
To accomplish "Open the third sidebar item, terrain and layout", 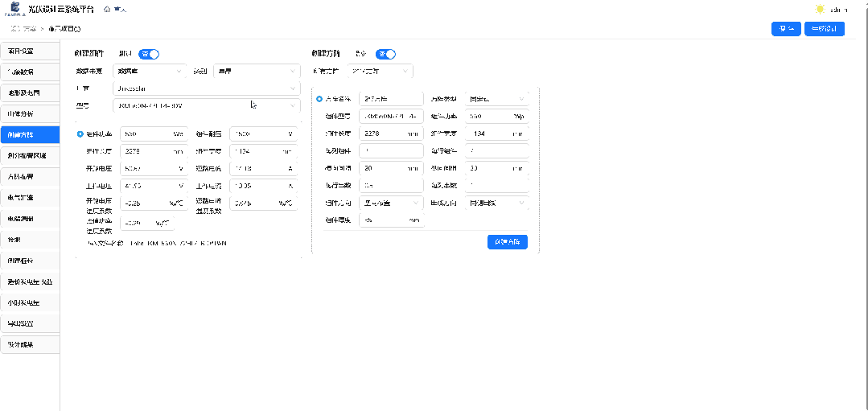I will coord(30,93).
